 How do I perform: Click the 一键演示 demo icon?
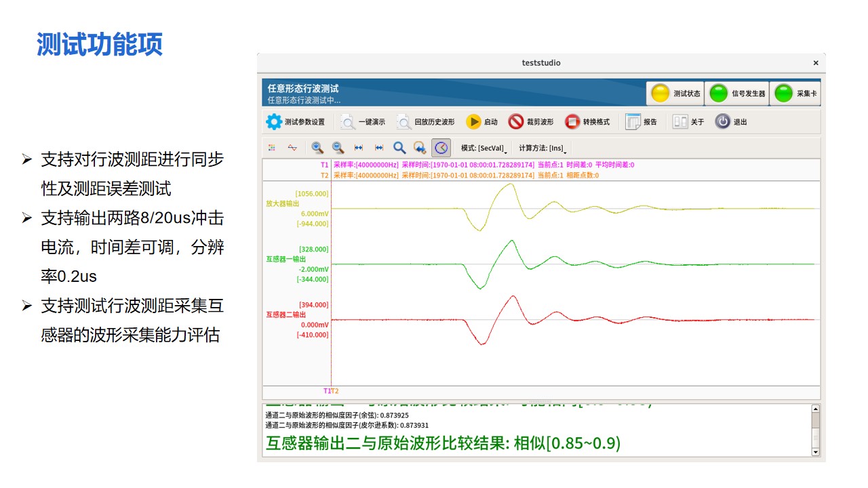(348, 122)
